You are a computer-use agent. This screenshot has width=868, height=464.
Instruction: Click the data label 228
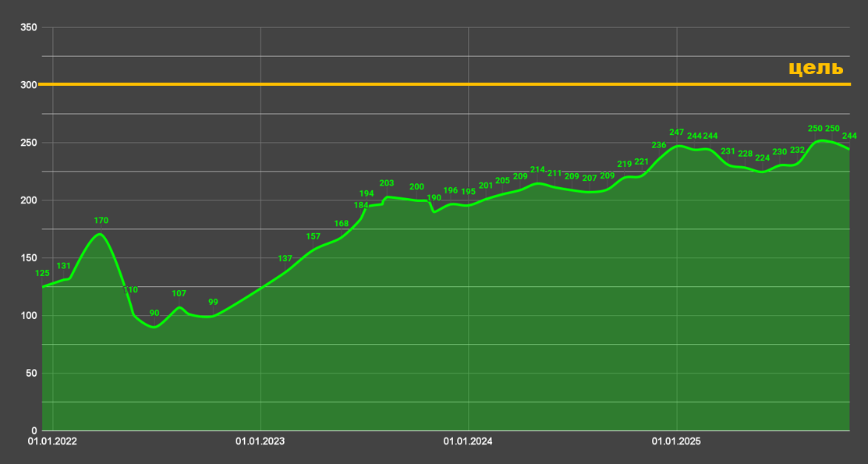[x=745, y=154]
